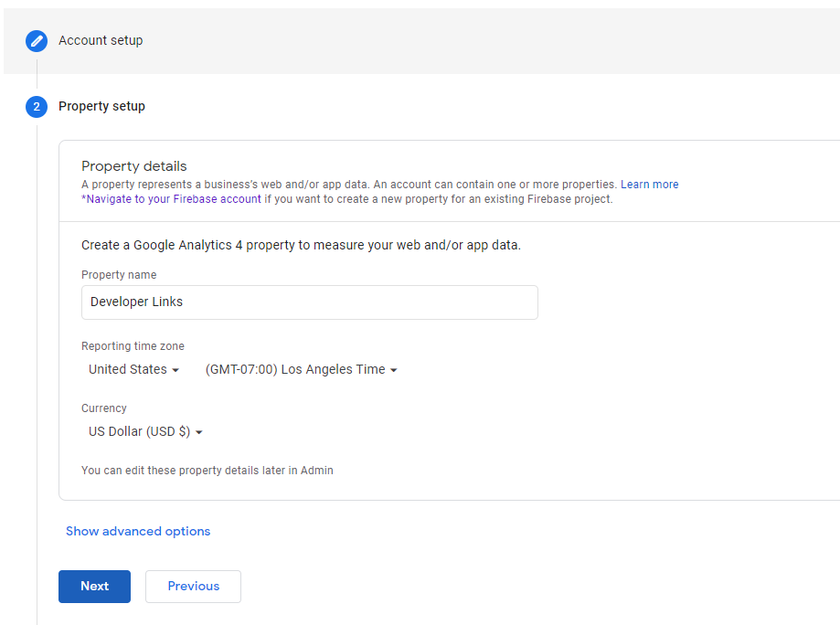Click the Currency label text
This screenshot has width=840, height=625.
point(104,408)
